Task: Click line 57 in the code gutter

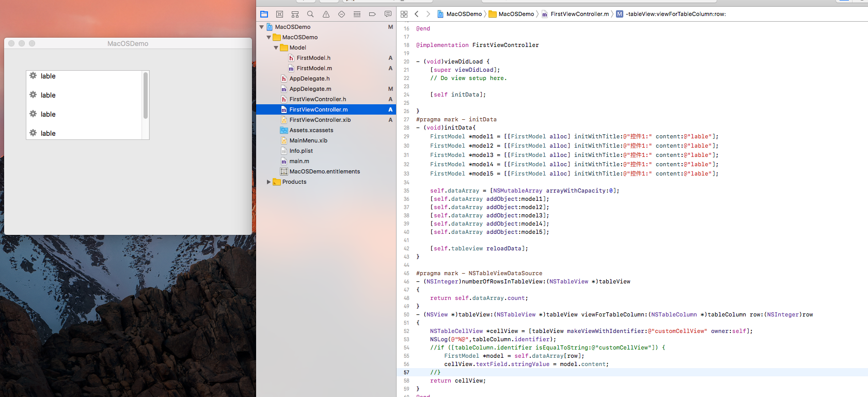Action: coord(406,372)
